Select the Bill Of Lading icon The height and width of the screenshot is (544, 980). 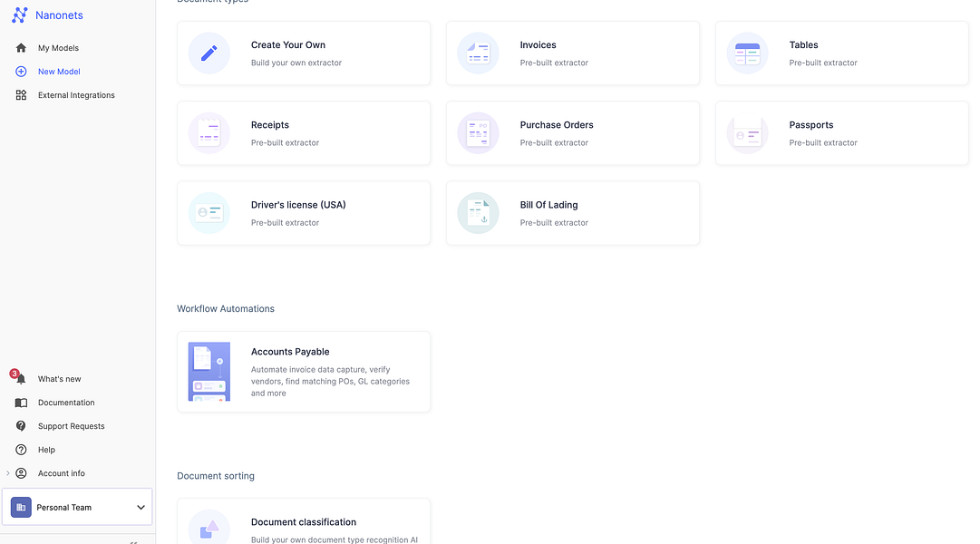[478, 212]
